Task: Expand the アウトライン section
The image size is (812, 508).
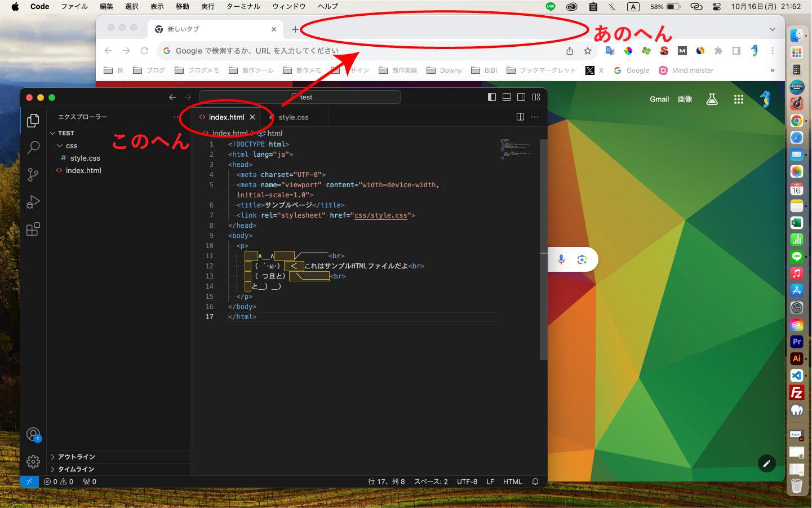Action: click(76, 457)
